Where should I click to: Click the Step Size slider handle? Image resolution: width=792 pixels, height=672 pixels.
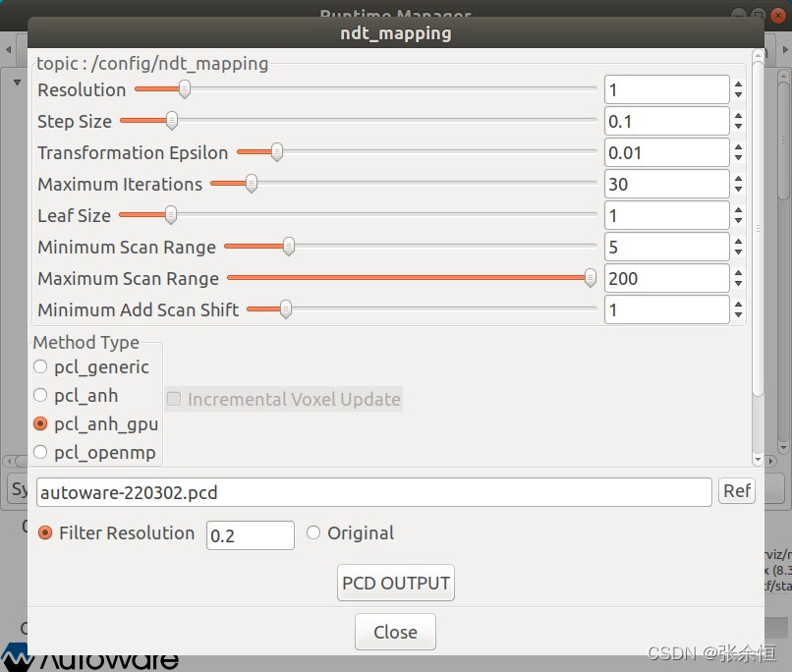[172, 120]
